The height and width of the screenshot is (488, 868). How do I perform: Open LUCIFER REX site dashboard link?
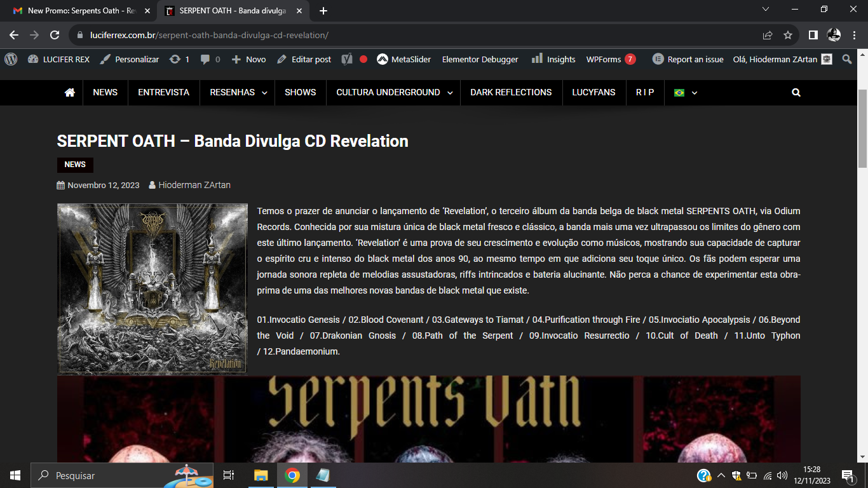coord(58,59)
